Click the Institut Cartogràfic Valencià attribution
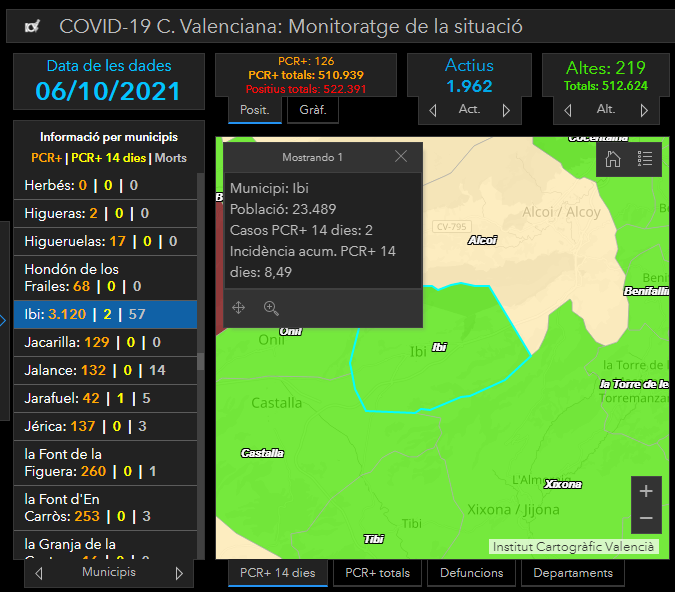675x592 pixels. (574, 547)
